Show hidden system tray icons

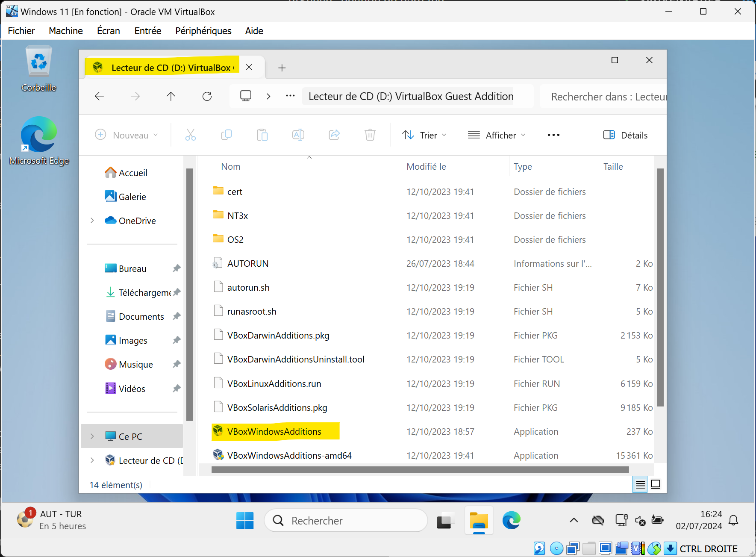click(x=574, y=520)
